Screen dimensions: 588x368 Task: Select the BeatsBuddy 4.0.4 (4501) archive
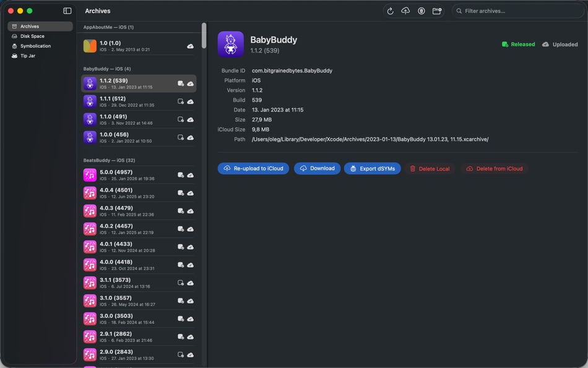(139, 193)
